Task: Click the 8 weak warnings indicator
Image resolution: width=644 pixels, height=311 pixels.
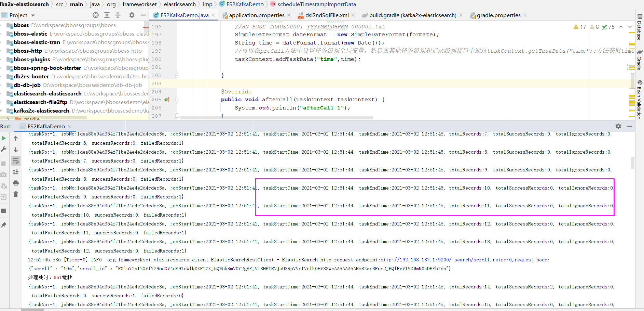Action: pos(594,27)
